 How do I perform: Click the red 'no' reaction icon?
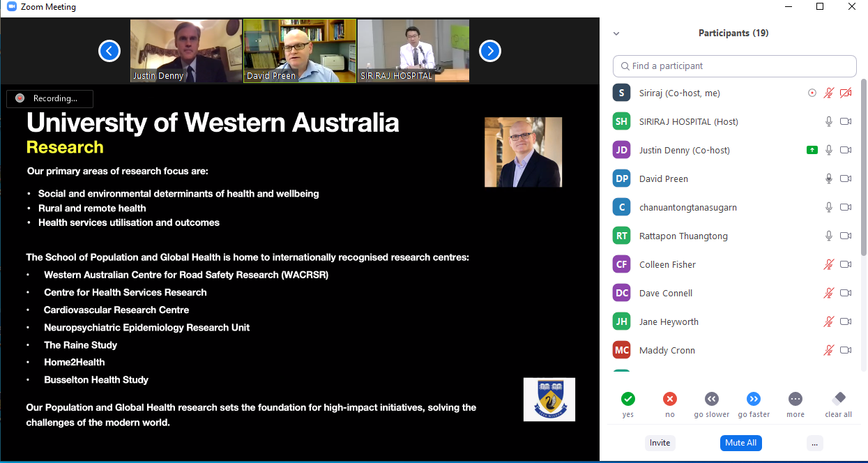(670, 399)
